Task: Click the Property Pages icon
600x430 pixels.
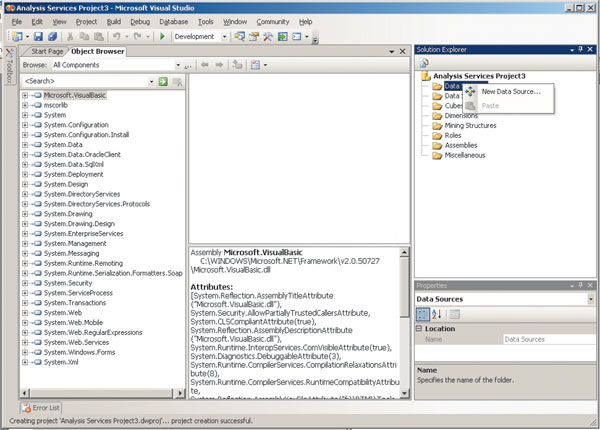Action: coord(454,314)
